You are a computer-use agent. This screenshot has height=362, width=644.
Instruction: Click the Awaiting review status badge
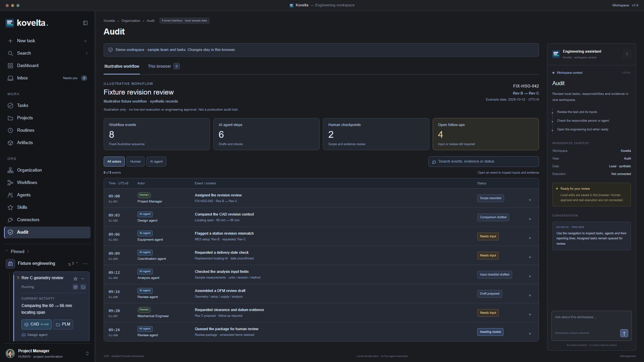pyautogui.click(x=490, y=332)
